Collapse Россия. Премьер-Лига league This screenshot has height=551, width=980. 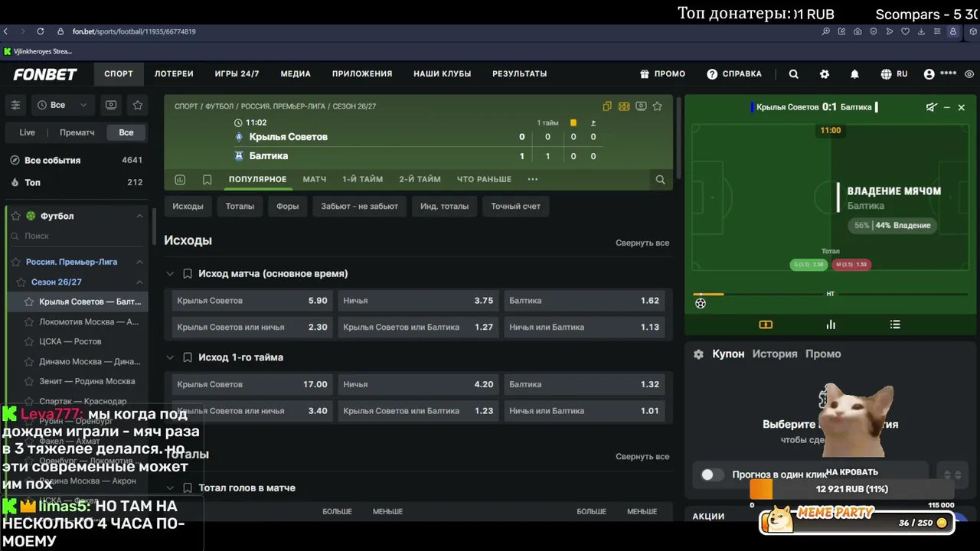click(139, 262)
